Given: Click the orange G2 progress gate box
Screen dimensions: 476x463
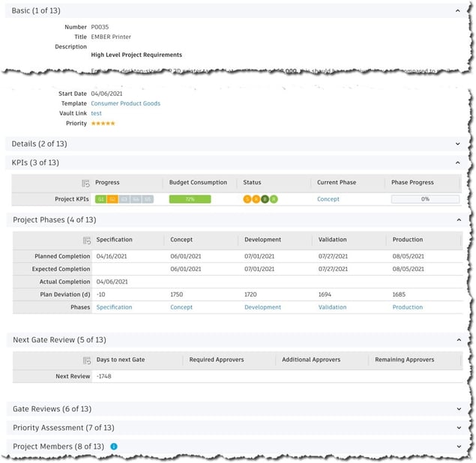Looking at the screenshot, I should pyautogui.click(x=112, y=199).
